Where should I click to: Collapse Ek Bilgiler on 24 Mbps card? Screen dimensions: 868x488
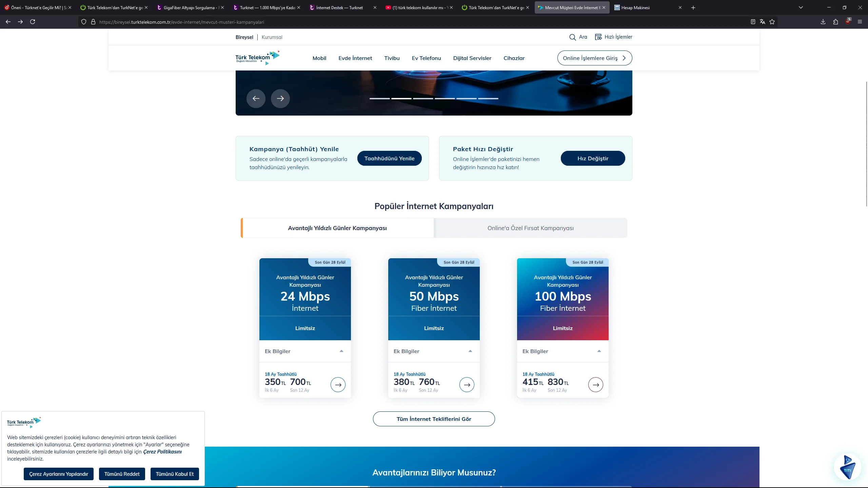[x=341, y=351]
